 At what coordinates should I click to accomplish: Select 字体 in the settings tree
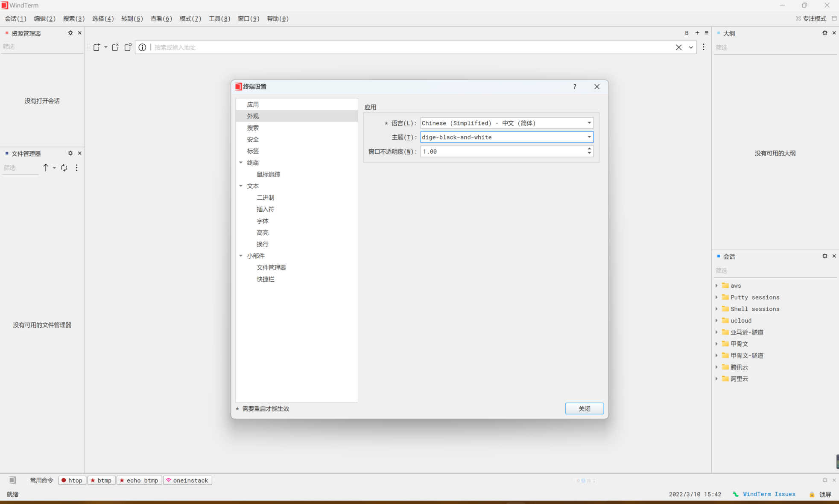point(263,221)
